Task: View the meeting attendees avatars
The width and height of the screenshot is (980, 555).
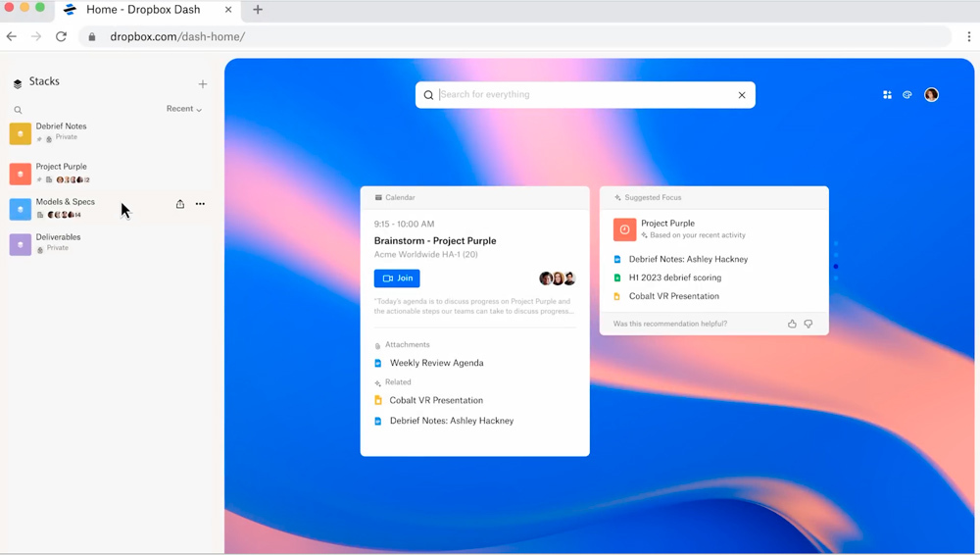Action: (x=558, y=278)
